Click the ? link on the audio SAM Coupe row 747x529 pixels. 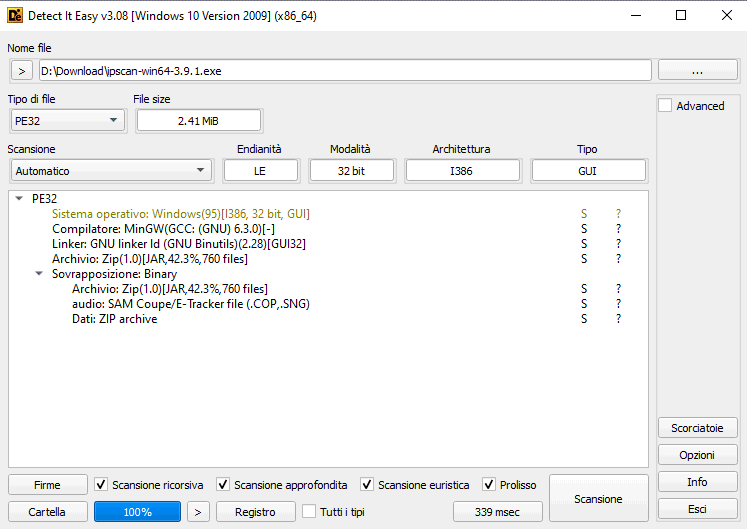(x=618, y=304)
